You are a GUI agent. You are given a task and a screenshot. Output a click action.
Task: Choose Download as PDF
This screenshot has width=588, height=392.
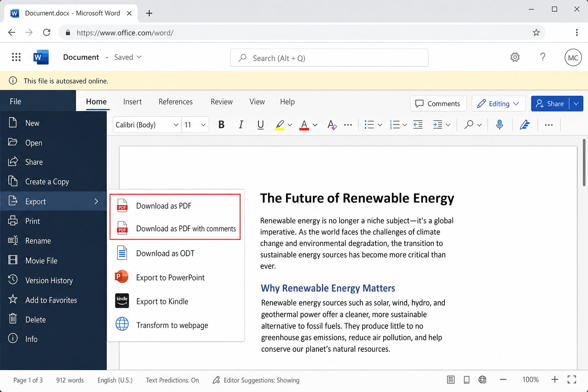pyautogui.click(x=175, y=206)
